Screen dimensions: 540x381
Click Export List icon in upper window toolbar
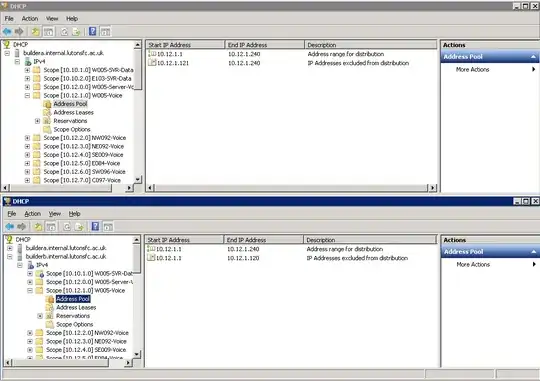pyautogui.click(x=76, y=32)
